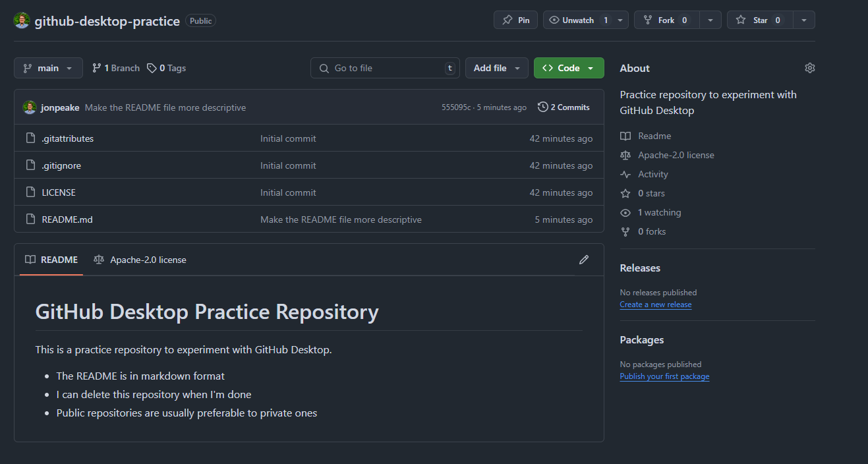Open the About settings gear icon

pyautogui.click(x=810, y=68)
